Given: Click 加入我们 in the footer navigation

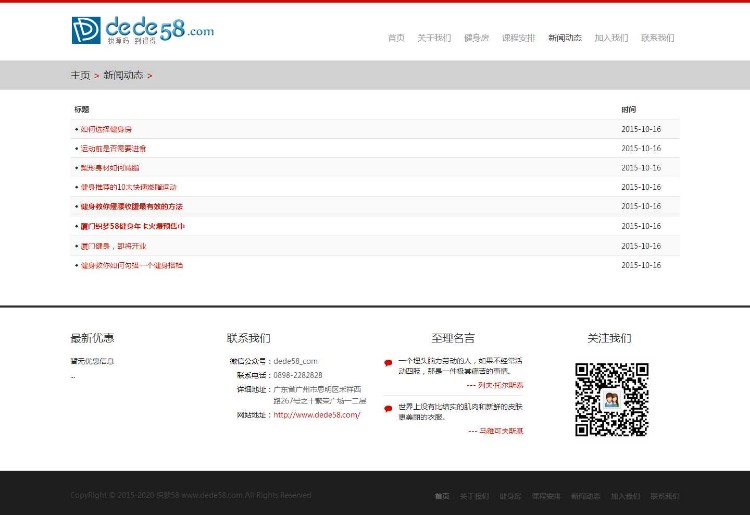Looking at the screenshot, I should click(x=625, y=496).
